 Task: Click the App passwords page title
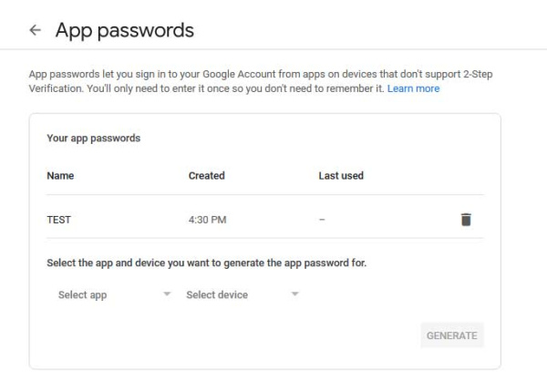click(x=125, y=30)
